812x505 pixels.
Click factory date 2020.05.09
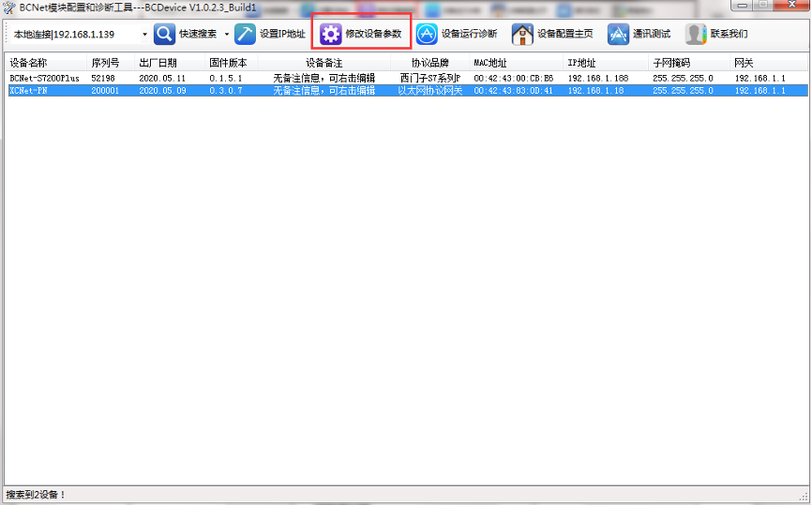pos(162,91)
